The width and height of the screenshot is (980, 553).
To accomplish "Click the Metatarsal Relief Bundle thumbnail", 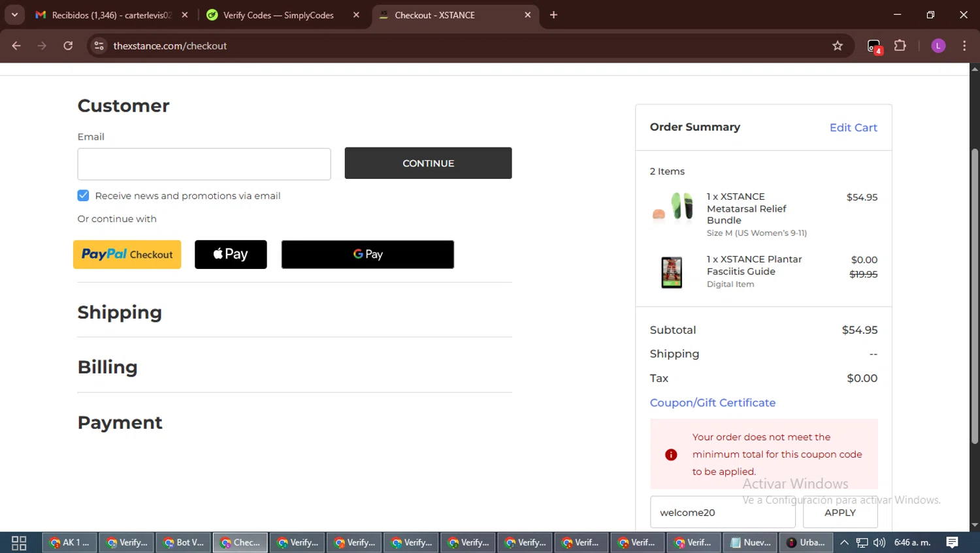I will (x=673, y=207).
